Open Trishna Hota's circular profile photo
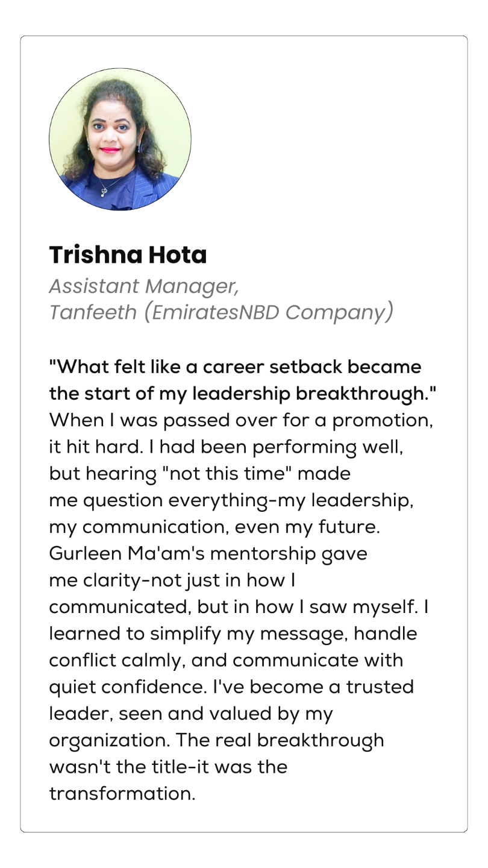Image resolution: width=488 pixels, height=868 pixels. 120,139
